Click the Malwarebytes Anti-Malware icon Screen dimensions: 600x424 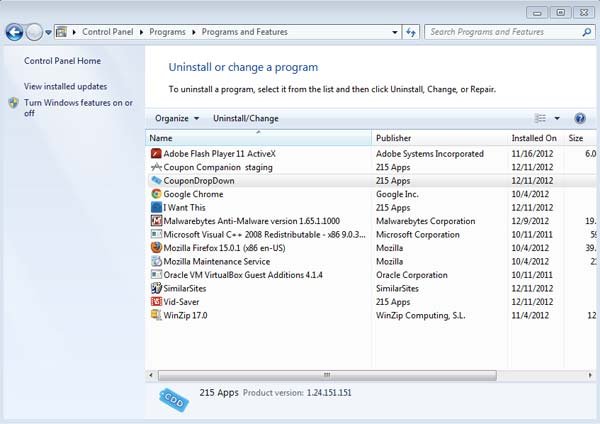coord(156,221)
